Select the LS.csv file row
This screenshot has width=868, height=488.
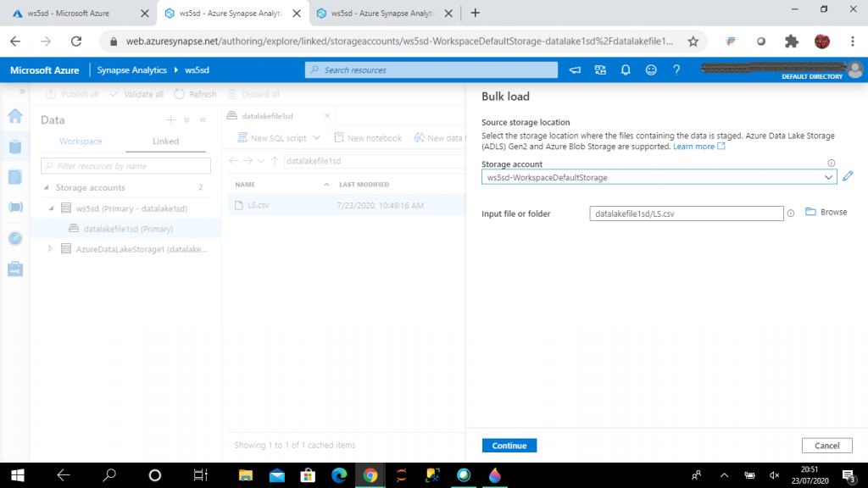(347, 205)
